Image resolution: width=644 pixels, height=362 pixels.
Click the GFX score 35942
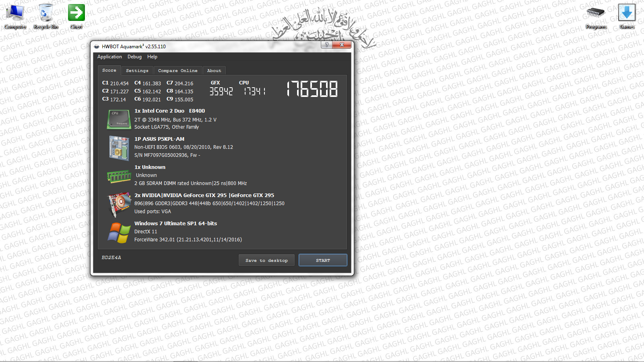pyautogui.click(x=221, y=92)
